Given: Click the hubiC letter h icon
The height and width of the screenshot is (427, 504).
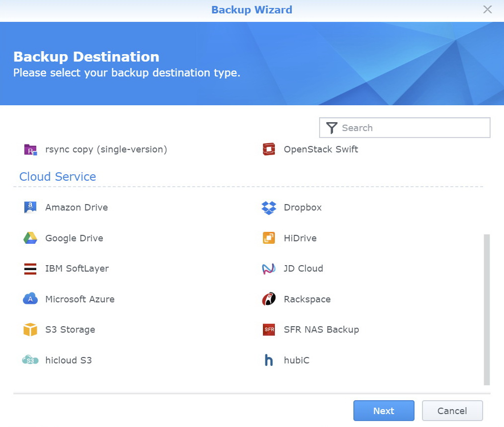Looking at the screenshot, I should point(269,360).
